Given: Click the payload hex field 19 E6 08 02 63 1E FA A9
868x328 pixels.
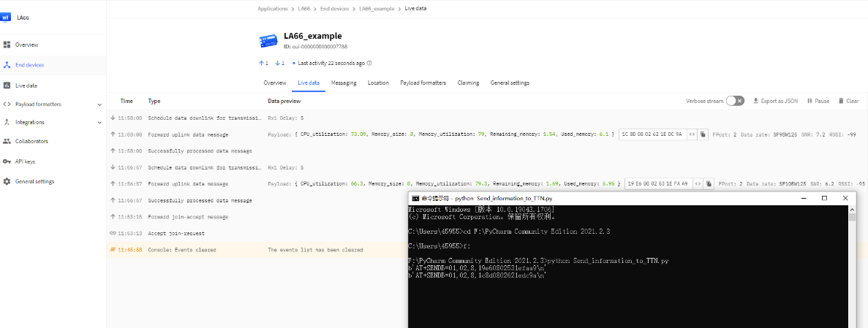Looking at the screenshot, I should click(658, 183).
